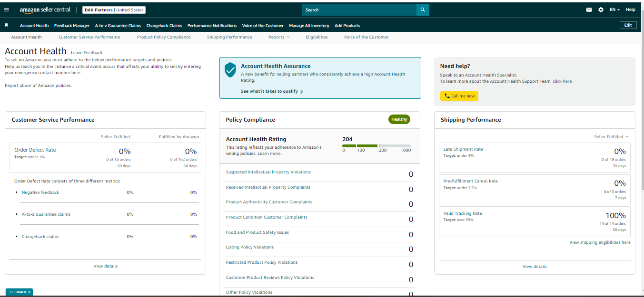The height and width of the screenshot is (297, 644).
Task: Open Voice of the Customer sub-tab
Action: (x=367, y=37)
